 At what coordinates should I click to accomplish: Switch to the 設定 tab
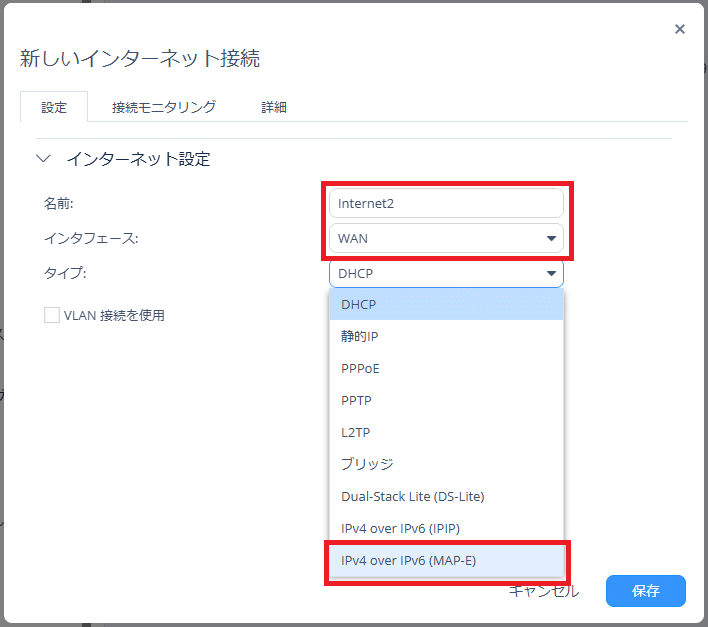54,107
